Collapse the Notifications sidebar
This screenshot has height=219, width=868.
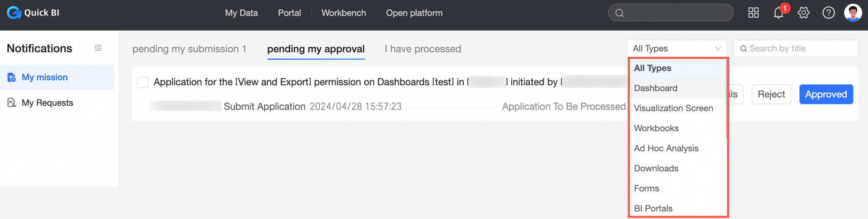[98, 48]
